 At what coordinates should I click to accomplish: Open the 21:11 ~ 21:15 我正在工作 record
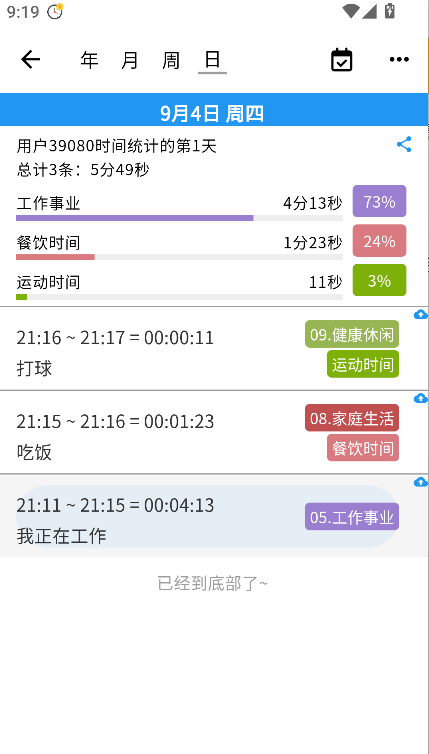point(214,516)
